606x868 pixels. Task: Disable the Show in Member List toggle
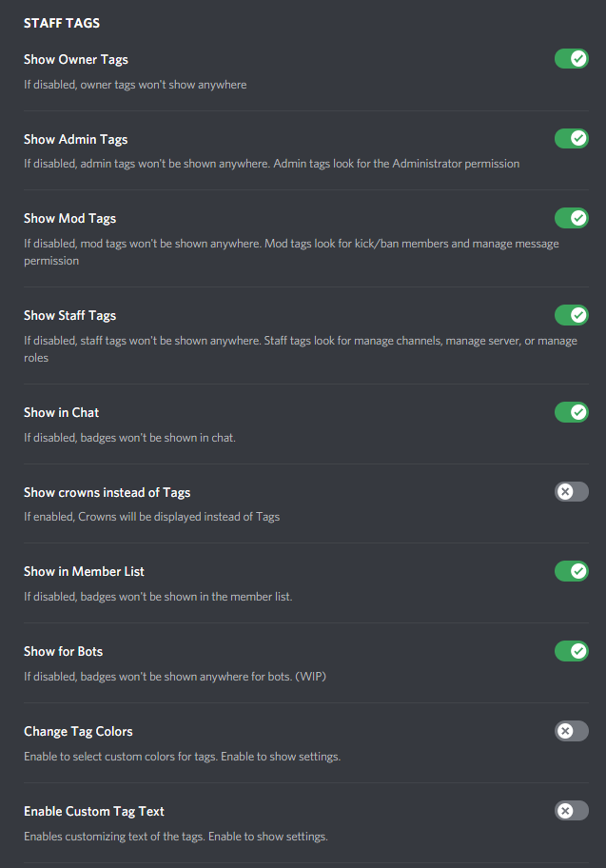pyautogui.click(x=571, y=571)
